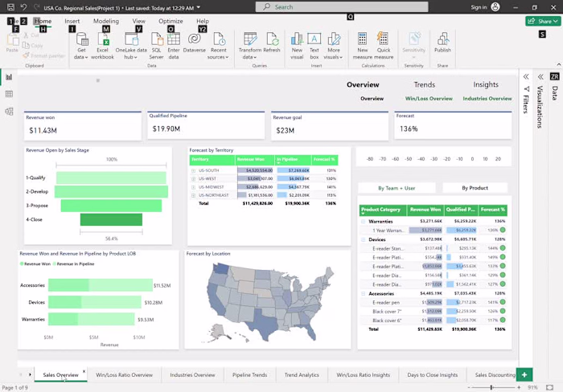Insert a New visual
The width and height of the screenshot is (563, 392).
pos(297,46)
